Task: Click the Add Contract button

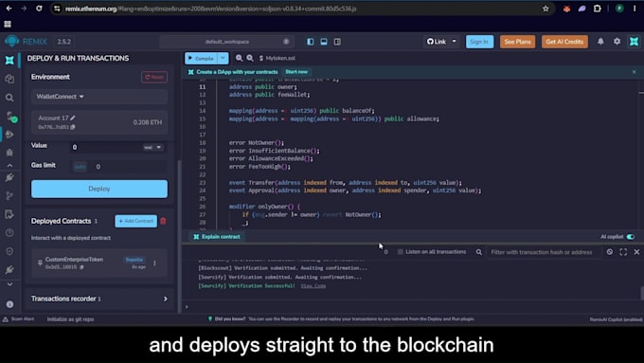Action: click(136, 221)
